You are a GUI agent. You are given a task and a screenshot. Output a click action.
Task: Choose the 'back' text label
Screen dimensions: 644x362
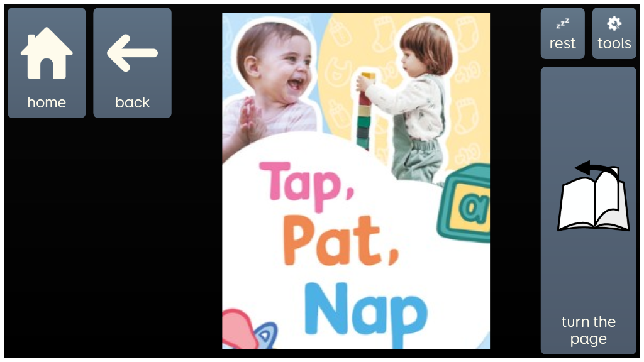point(132,102)
